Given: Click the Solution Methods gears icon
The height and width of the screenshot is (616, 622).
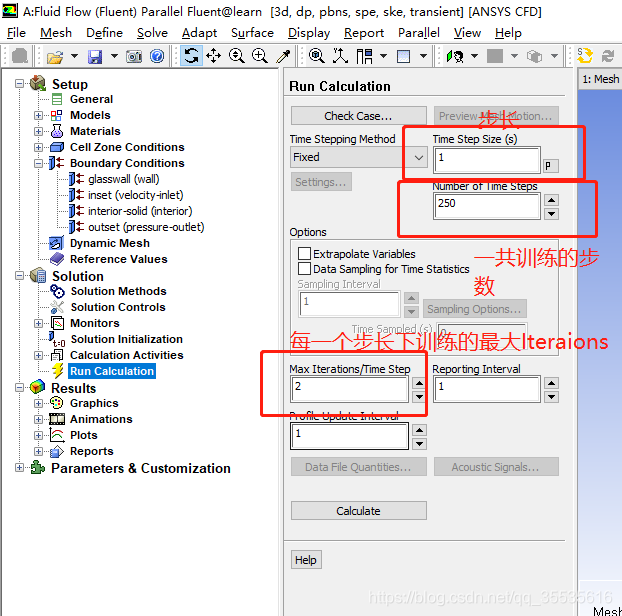Looking at the screenshot, I should coord(58,292).
